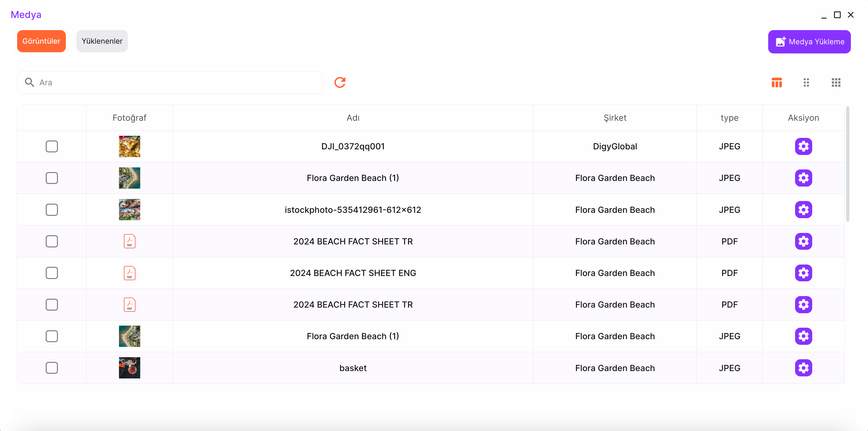
Task: Open the Görüntüler tab
Action: point(41,41)
